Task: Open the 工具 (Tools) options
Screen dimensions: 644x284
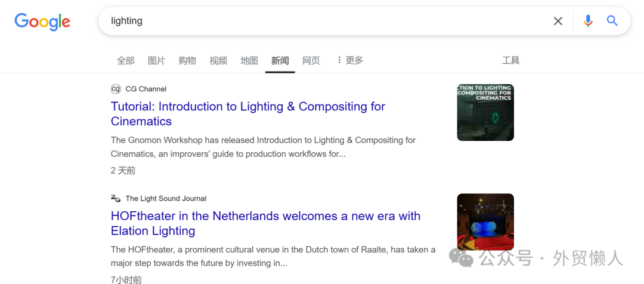Action: pyautogui.click(x=511, y=60)
